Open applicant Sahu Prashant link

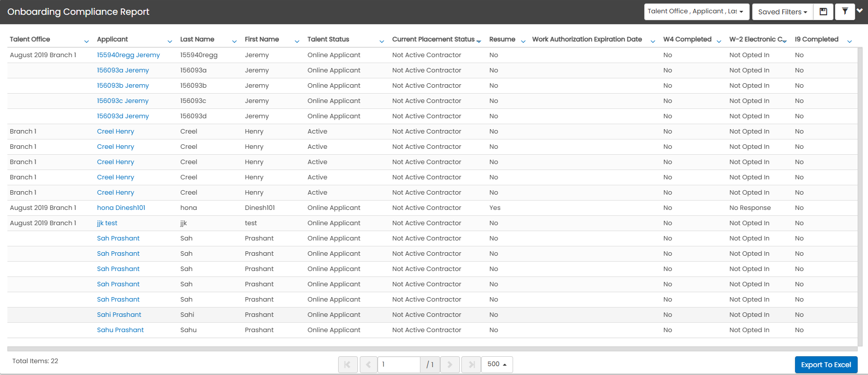pos(120,330)
